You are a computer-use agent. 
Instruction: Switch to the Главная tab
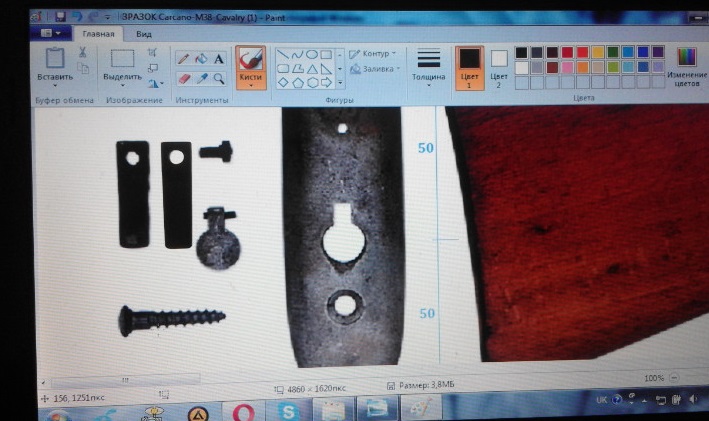(x=98, y=34)
